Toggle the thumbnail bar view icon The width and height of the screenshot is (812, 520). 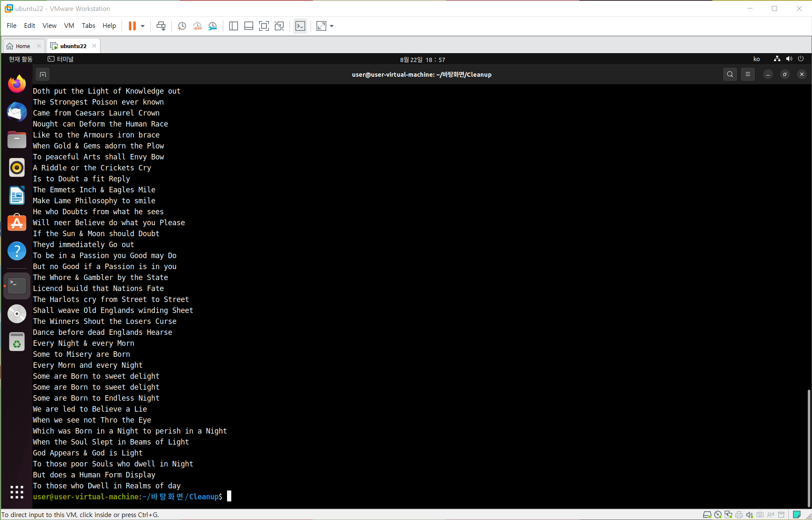(249, 26)
